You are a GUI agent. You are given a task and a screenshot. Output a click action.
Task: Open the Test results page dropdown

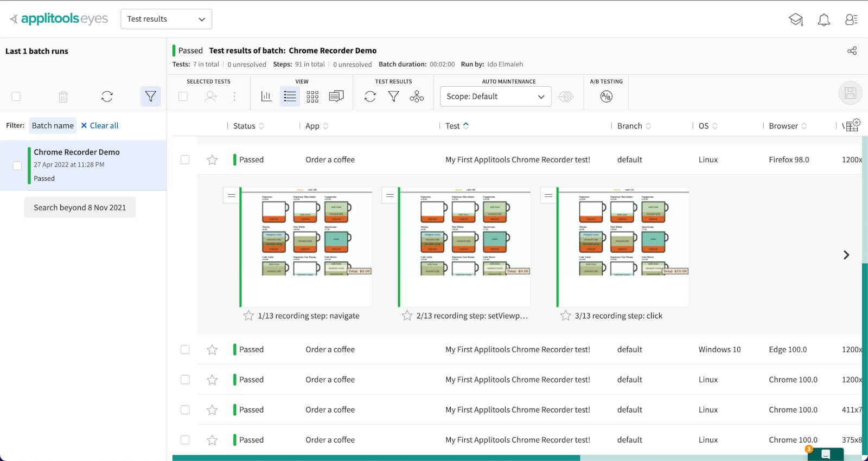click(166, 19)
